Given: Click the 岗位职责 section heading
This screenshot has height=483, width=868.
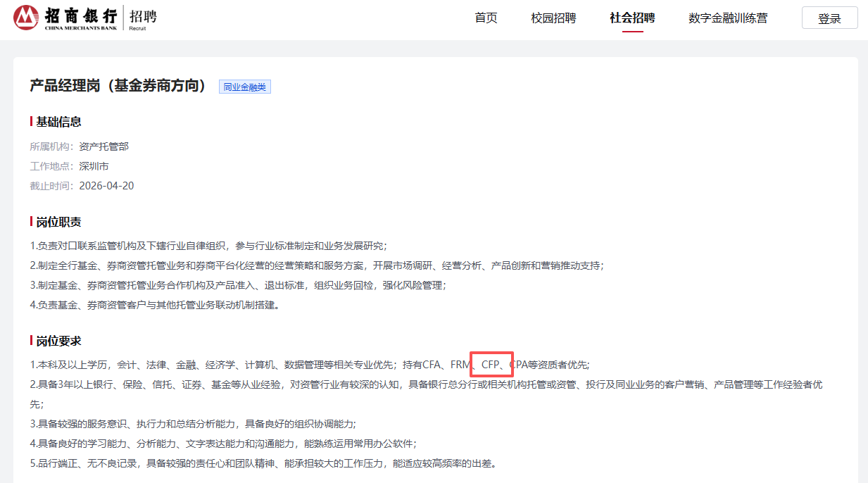Looking at the screenshot, I should [58, 222].
